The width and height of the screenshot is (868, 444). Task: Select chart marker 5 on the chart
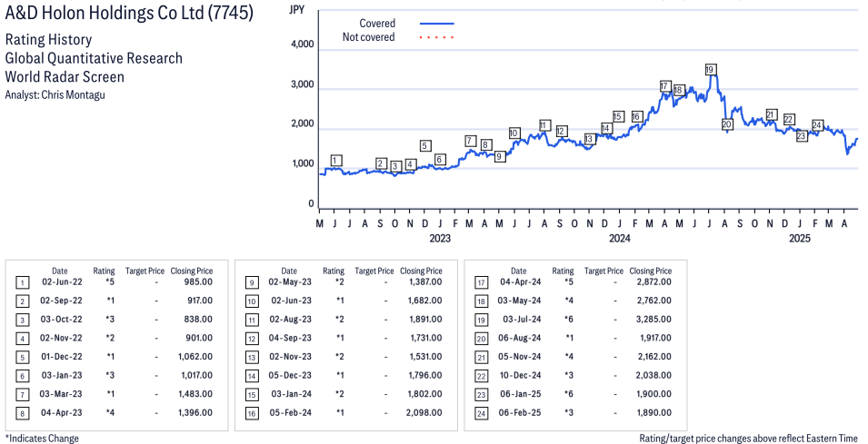click(x=425, y=146)
